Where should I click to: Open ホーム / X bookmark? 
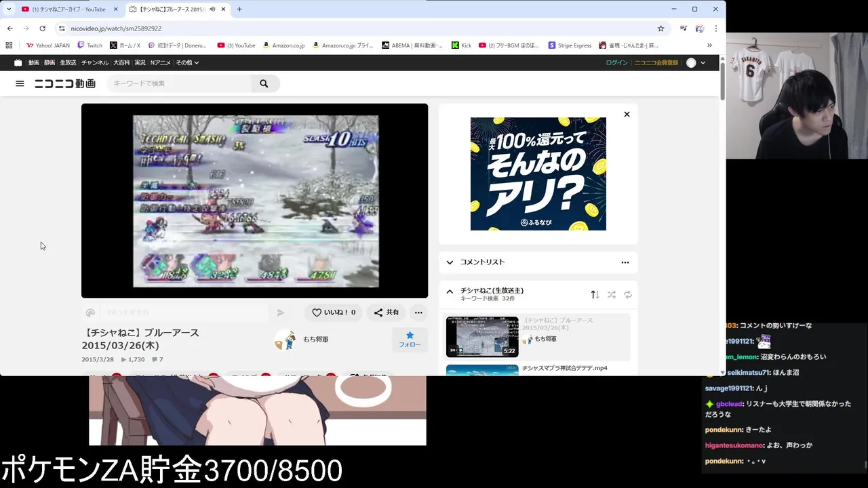[125, 45]
